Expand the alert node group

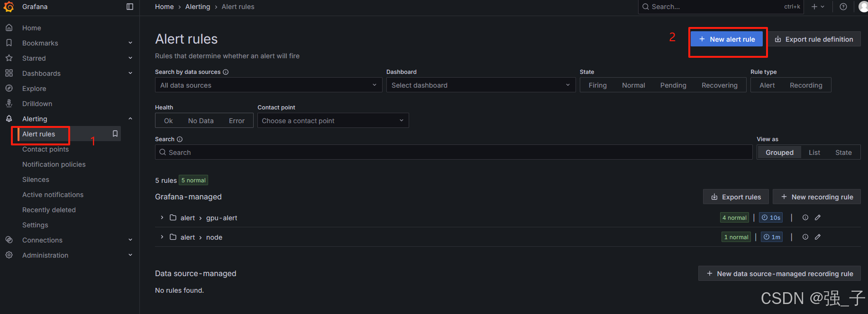162,237
